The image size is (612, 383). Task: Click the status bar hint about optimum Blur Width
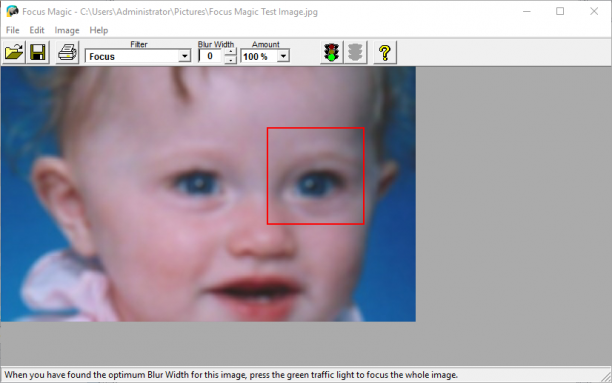pyautogui.click(x=231, y=375)
